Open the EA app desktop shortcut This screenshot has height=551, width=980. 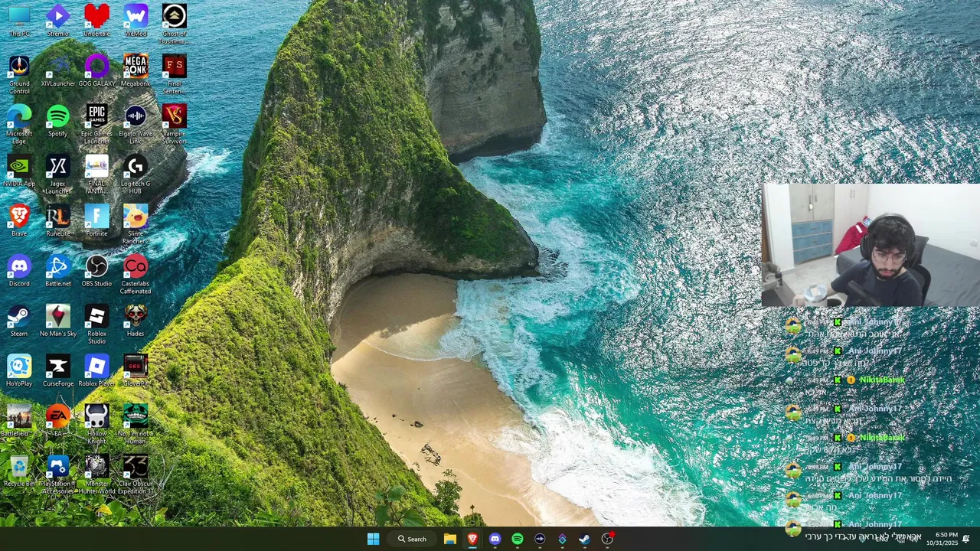[x=58, y=419]
